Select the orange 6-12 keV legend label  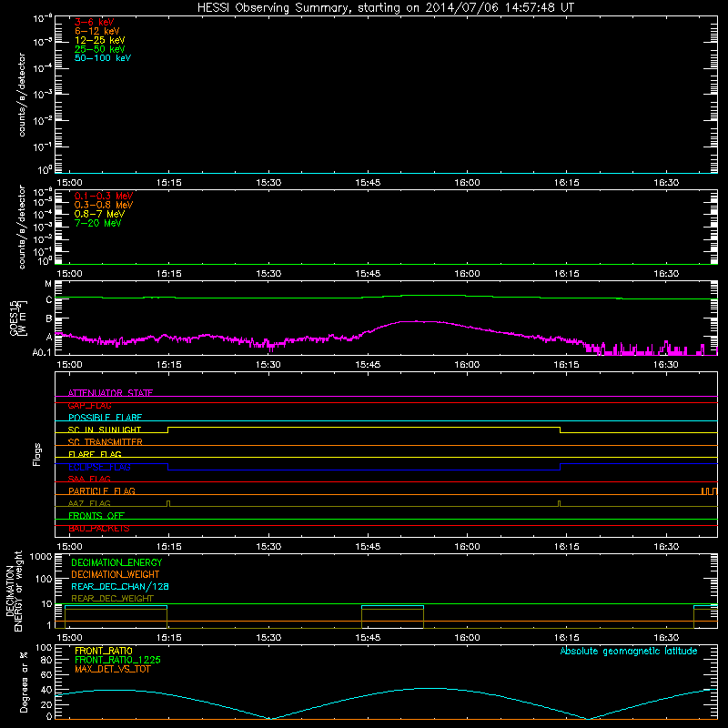pos(96,31)
